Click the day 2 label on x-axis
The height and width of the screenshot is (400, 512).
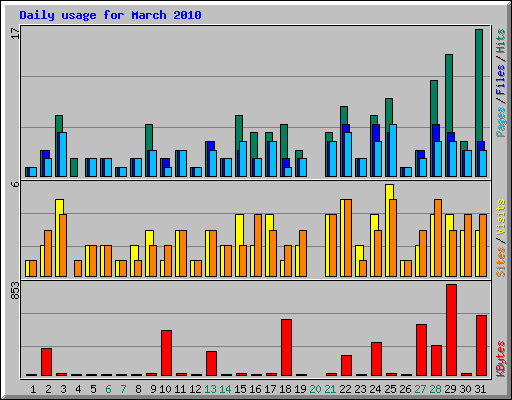coord(48,389)
